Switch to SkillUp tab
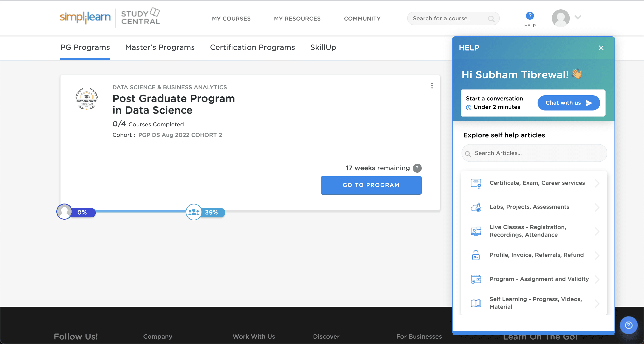This screenshot has width=644, height=344. (323, 47)
